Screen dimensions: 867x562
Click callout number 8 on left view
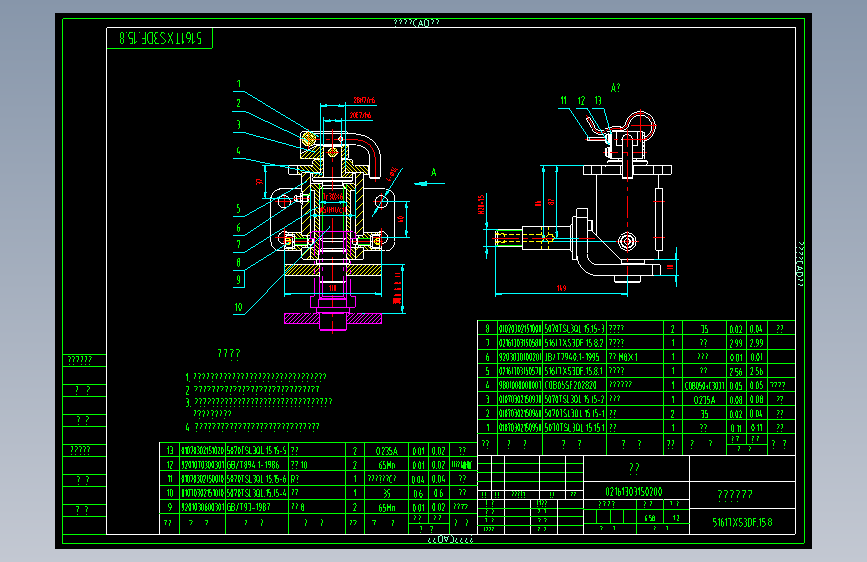[239, 262]
